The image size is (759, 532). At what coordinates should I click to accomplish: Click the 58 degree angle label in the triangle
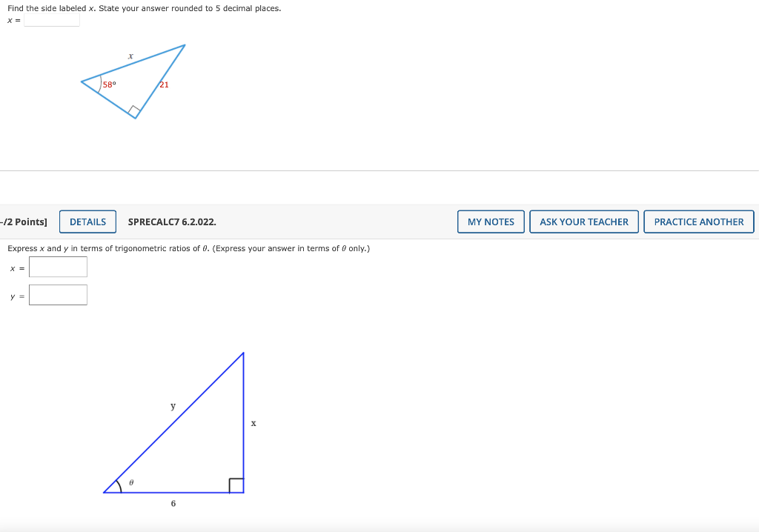pos(109,84)
